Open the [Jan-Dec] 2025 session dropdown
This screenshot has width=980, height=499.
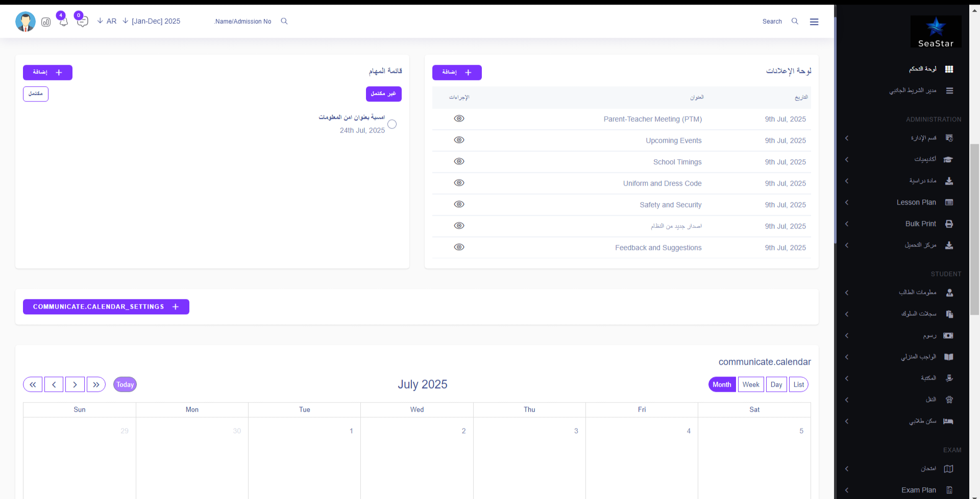(x=152, y=21)
